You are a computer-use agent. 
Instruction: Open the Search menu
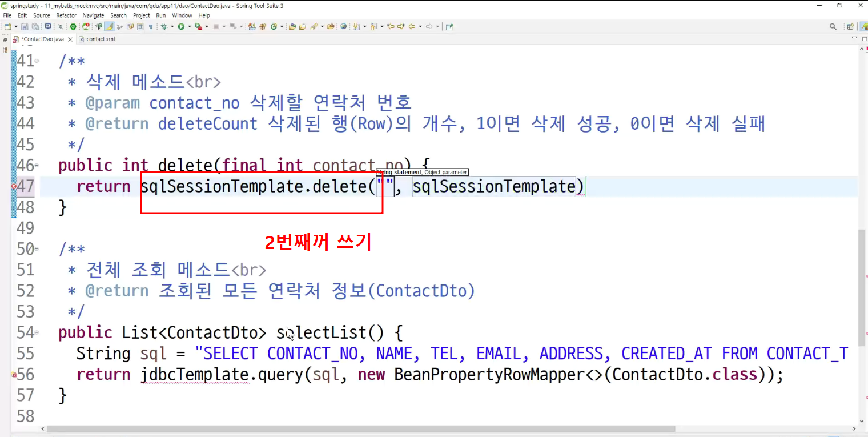point(118,15)
